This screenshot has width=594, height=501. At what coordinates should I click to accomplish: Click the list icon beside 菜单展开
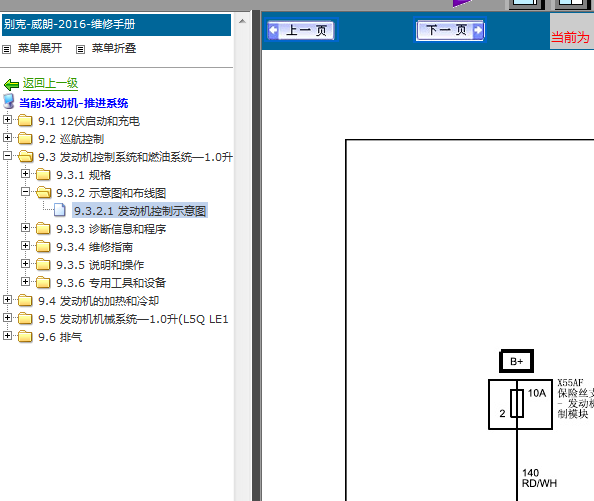[6, 49]
